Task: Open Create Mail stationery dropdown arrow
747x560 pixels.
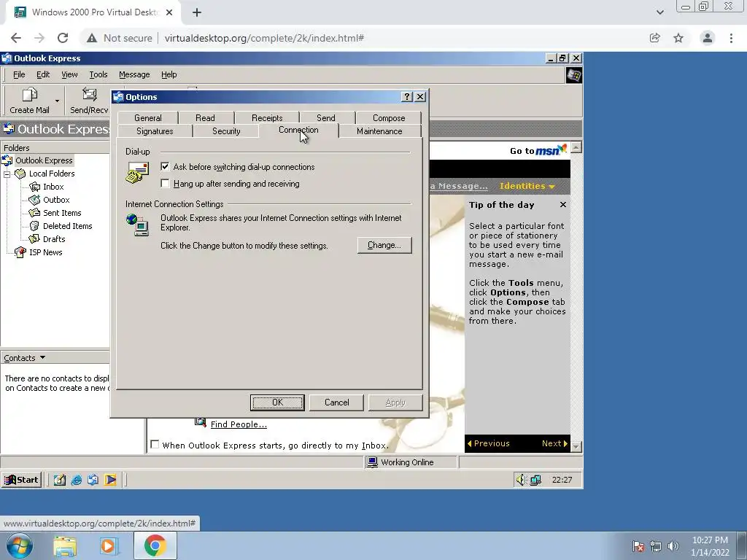Action: coord(57,101)
